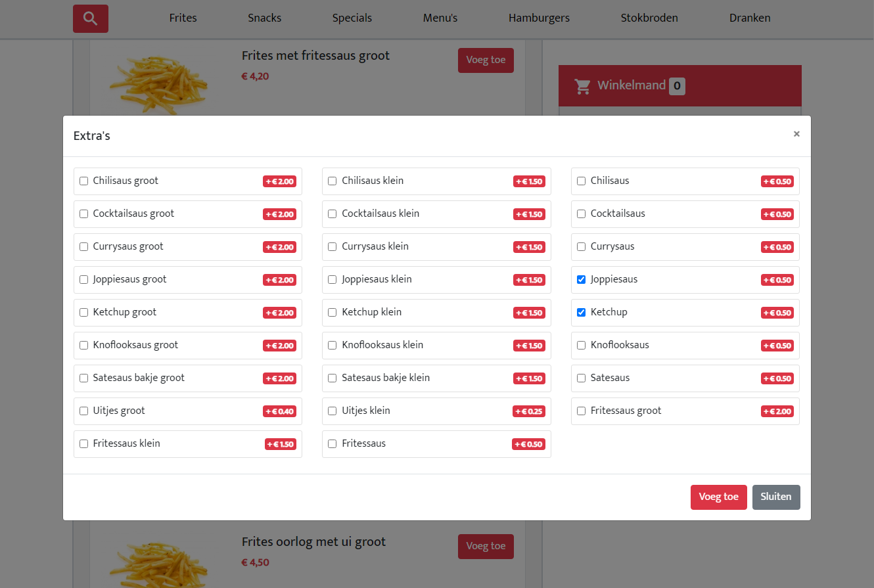Navigate to the Stokbroden category
874x588 pixels.
coord(649,18)
